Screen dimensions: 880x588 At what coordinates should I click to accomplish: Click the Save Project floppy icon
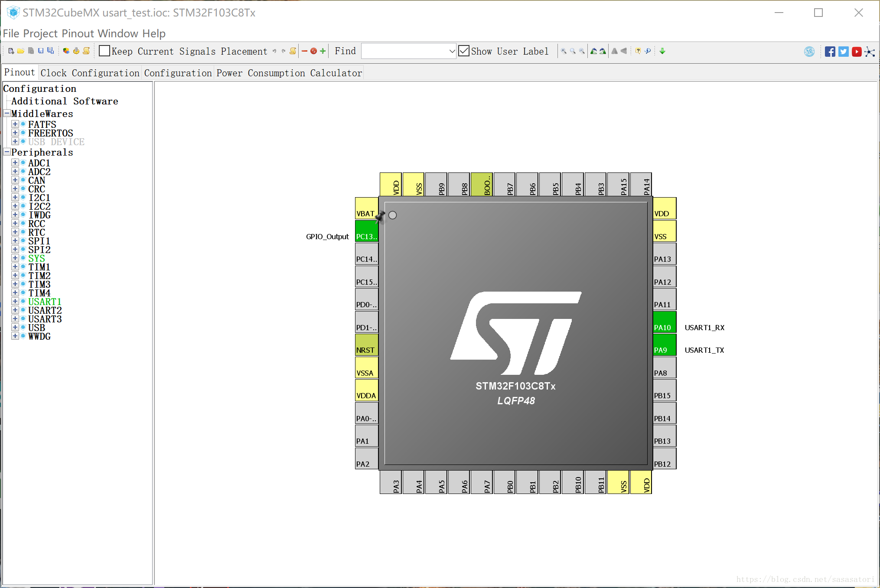coord(41,51)
